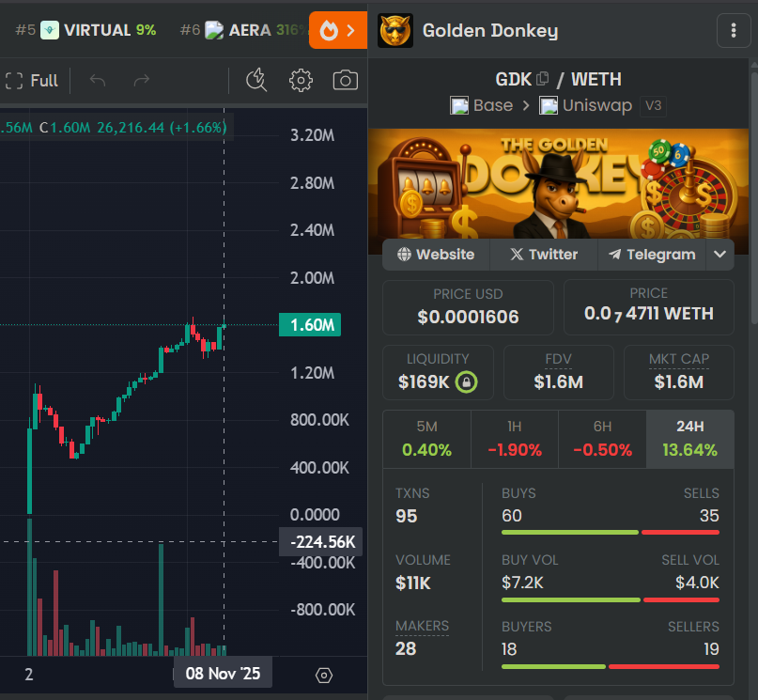Click the right panel vertical scrollbar
The width and height of the screenshot is (758, 700).
[x=754, y=198]
